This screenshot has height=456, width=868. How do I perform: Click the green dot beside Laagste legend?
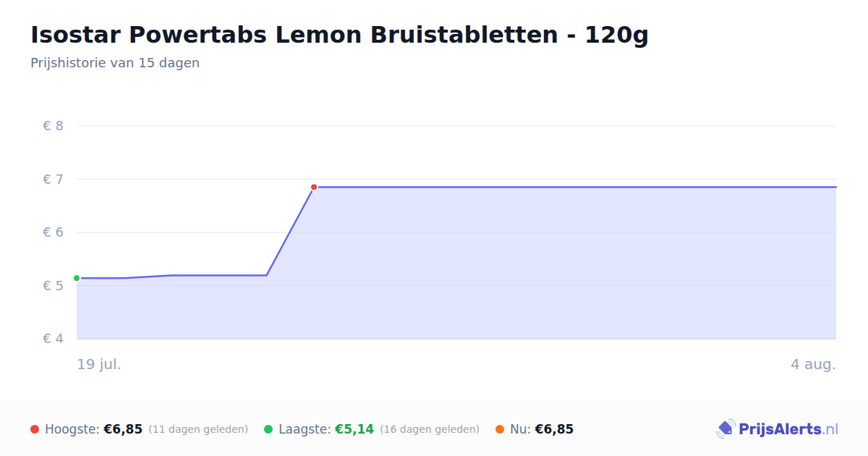(x=268, y=429)
